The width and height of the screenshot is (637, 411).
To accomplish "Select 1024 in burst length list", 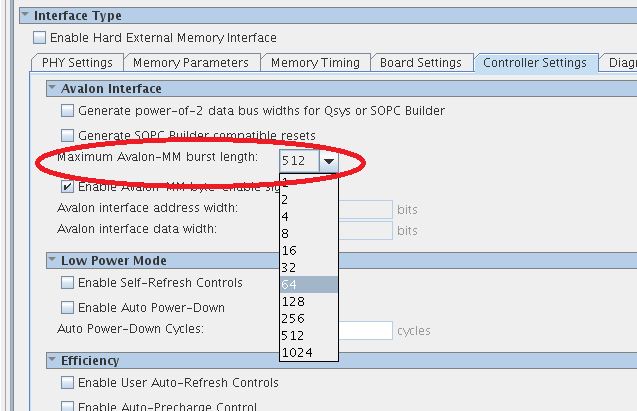I will tap(308, 352).
